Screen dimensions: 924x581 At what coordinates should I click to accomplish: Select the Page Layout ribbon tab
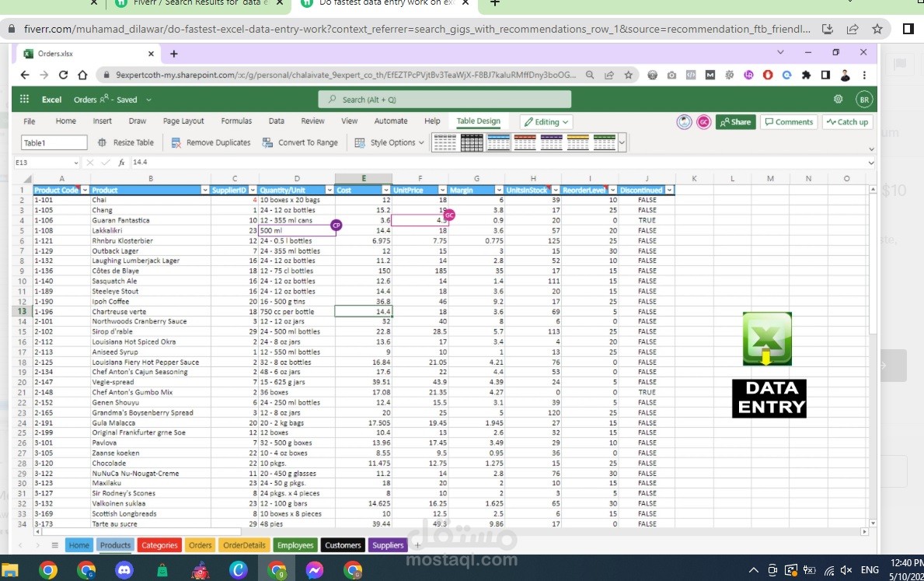183,121
